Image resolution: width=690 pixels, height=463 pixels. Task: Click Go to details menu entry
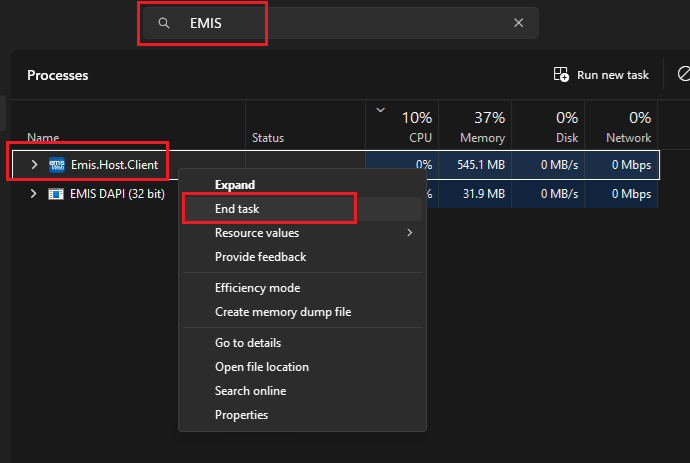click(x=248, y=343)
